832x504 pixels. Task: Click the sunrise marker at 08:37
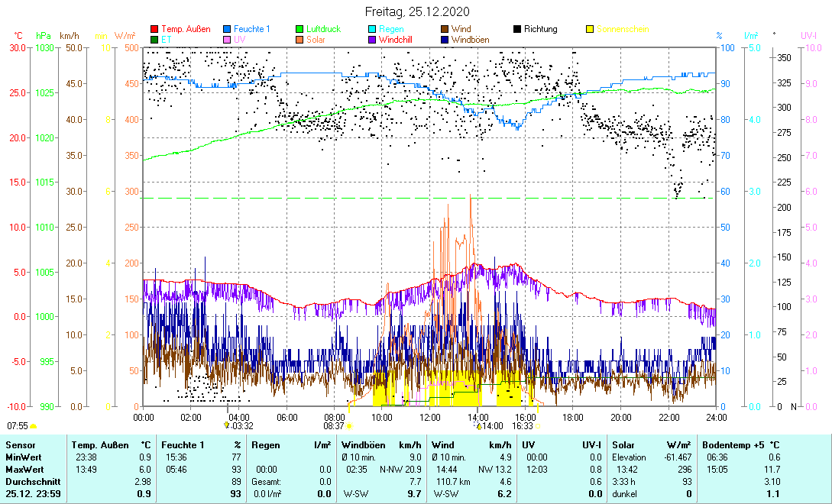(x=349, y=426)
